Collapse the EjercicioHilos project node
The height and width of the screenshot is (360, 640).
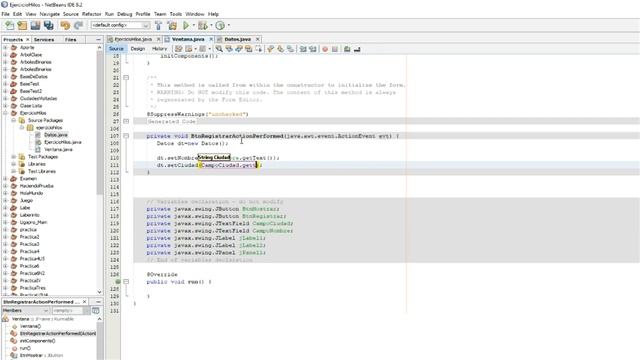click(5, 113)
